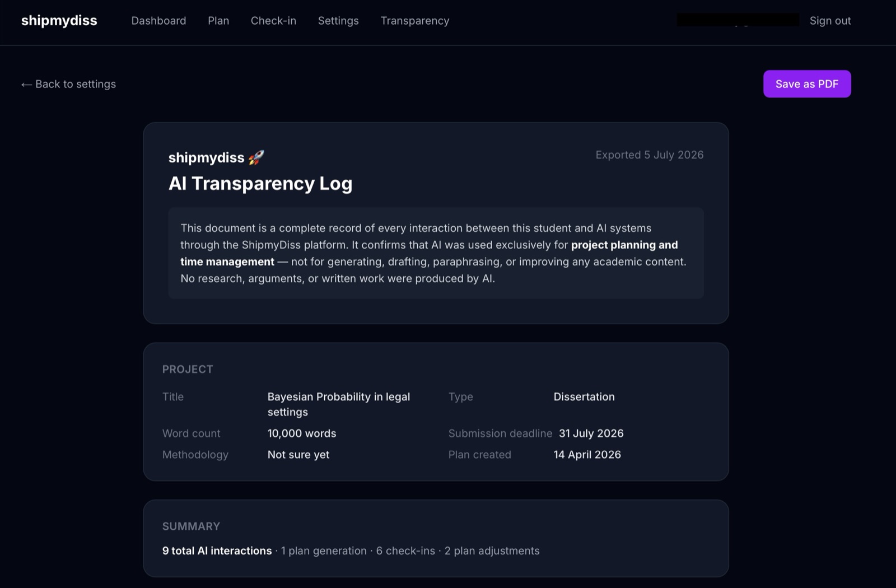896x588 pixels.
Task: Click the 31 July 2026 deadline
Action: [591, 433]
